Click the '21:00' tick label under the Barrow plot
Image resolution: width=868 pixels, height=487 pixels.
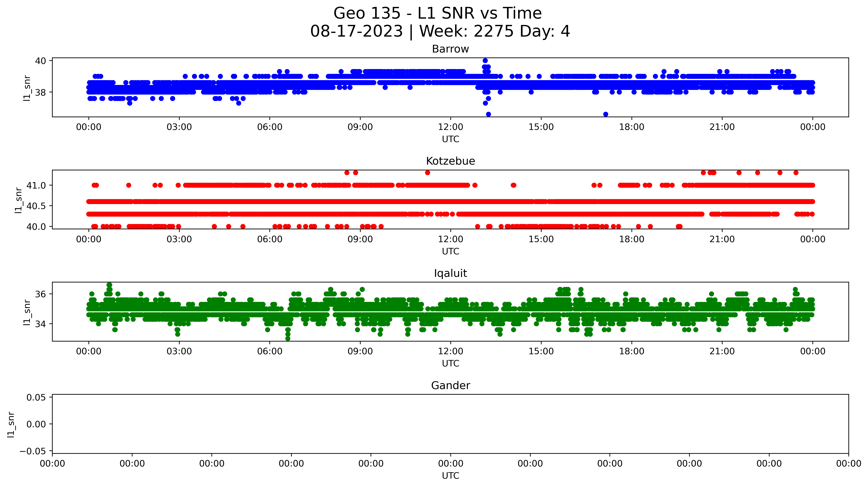point(722,127)
